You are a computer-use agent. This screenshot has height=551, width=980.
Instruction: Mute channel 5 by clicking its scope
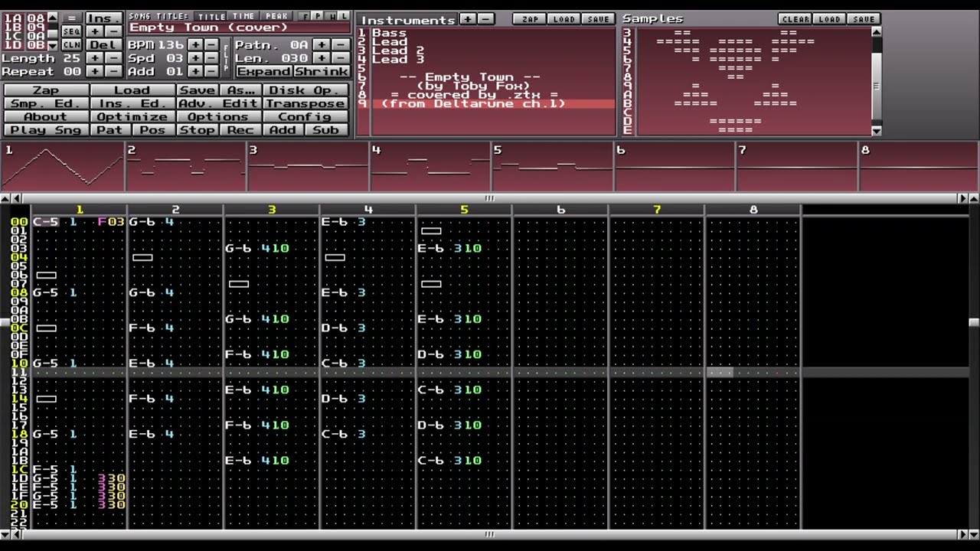click(x=552, y=167)
